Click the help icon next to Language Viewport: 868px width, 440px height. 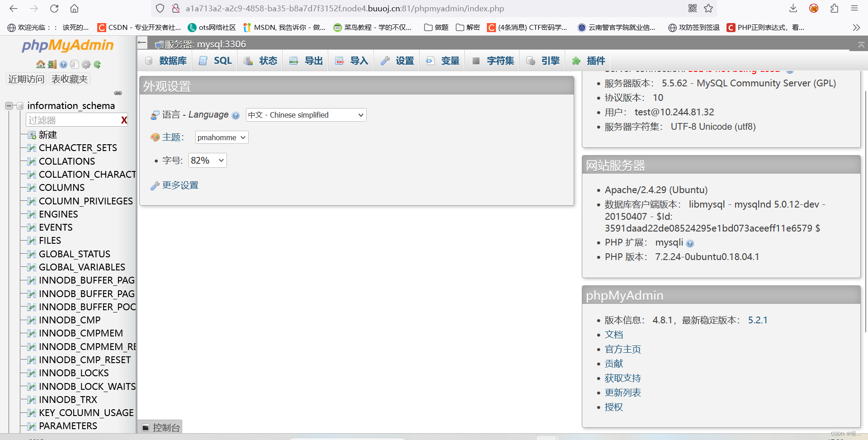point(236,115)
